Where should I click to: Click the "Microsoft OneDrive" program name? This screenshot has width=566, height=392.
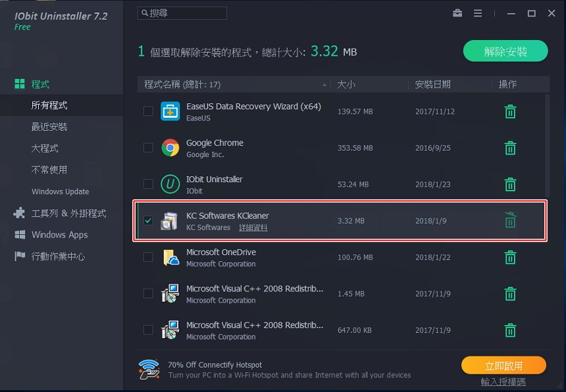pyautogui.click(x=221, y=252)
